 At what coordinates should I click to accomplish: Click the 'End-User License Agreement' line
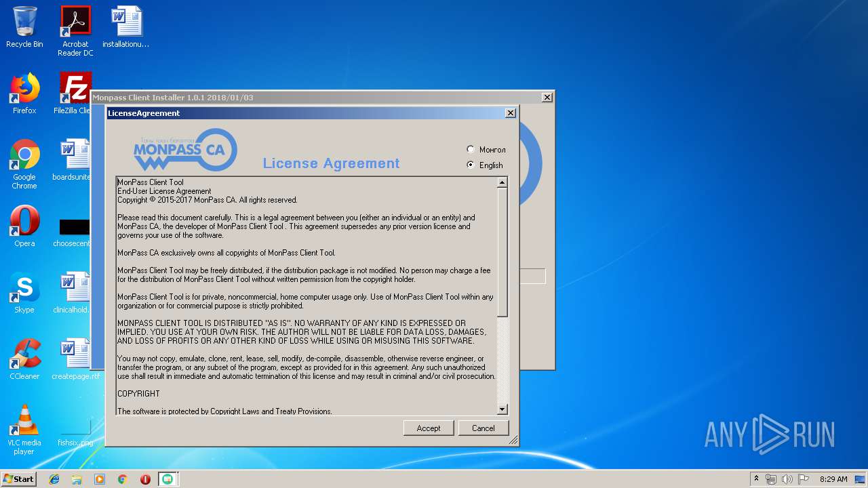pos(164,191)
